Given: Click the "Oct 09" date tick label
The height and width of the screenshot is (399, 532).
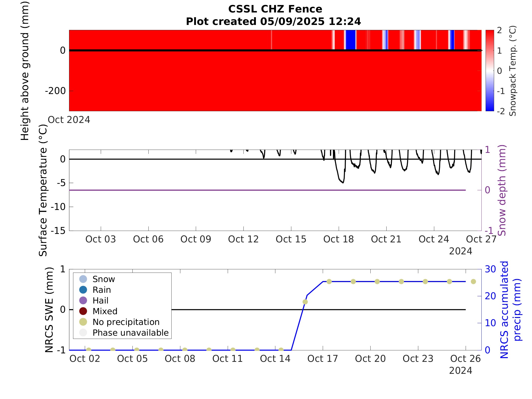Looking at the screenshot, I should pyautogui.click(x=196, y=239).
